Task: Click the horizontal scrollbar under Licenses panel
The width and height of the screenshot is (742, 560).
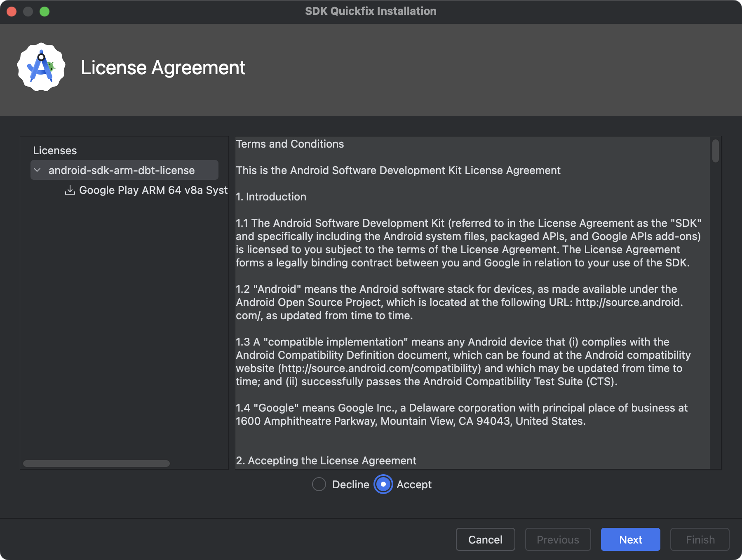Action: pos(97,464)
